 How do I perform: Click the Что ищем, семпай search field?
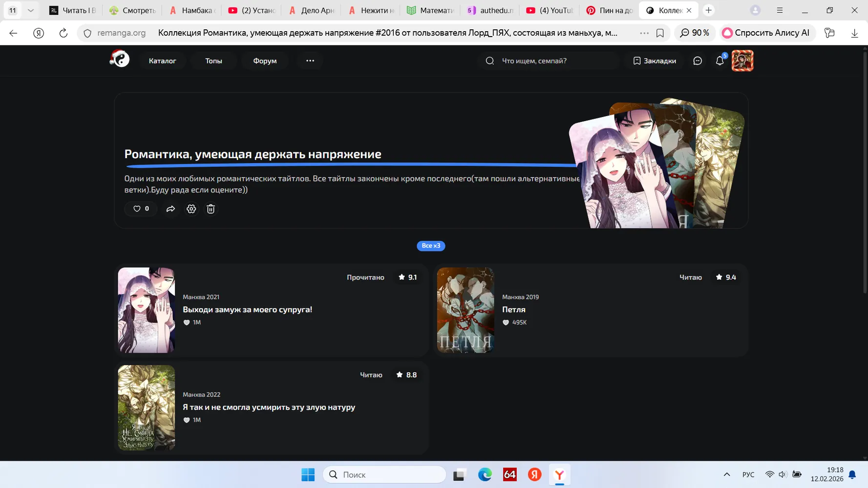[x=549, y=61]
